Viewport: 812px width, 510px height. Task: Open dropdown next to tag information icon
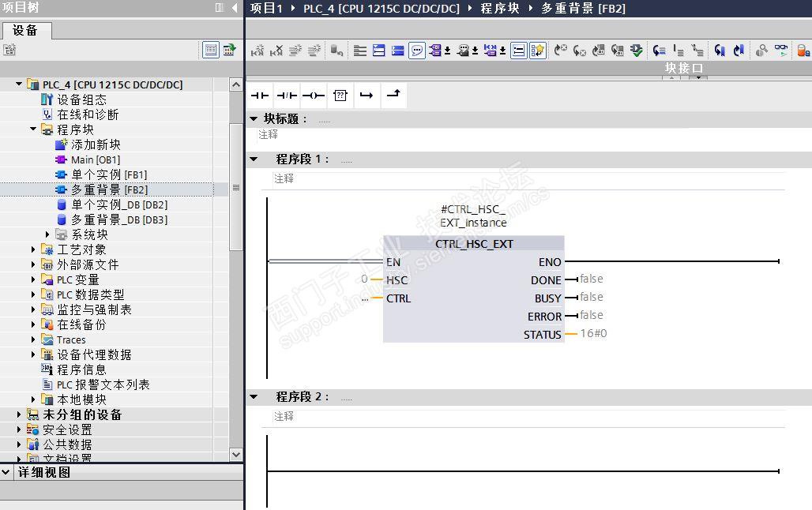coord(475,51)
